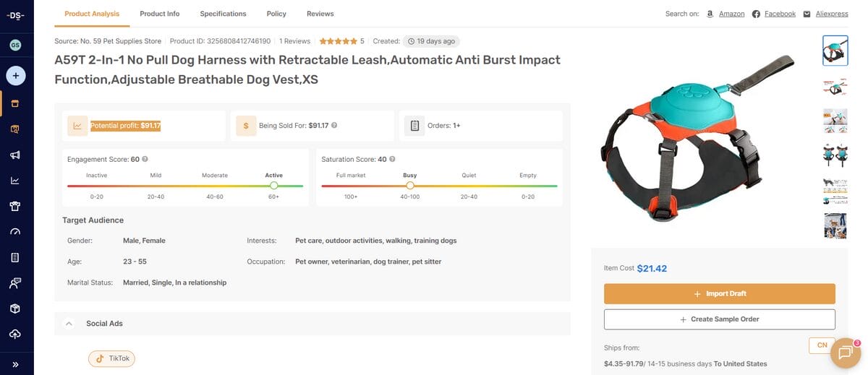Click the t-shirt icon in sidebar
The height and width of the screenshot is (375, 868).
pyautogui.click(x=15, y=206)
